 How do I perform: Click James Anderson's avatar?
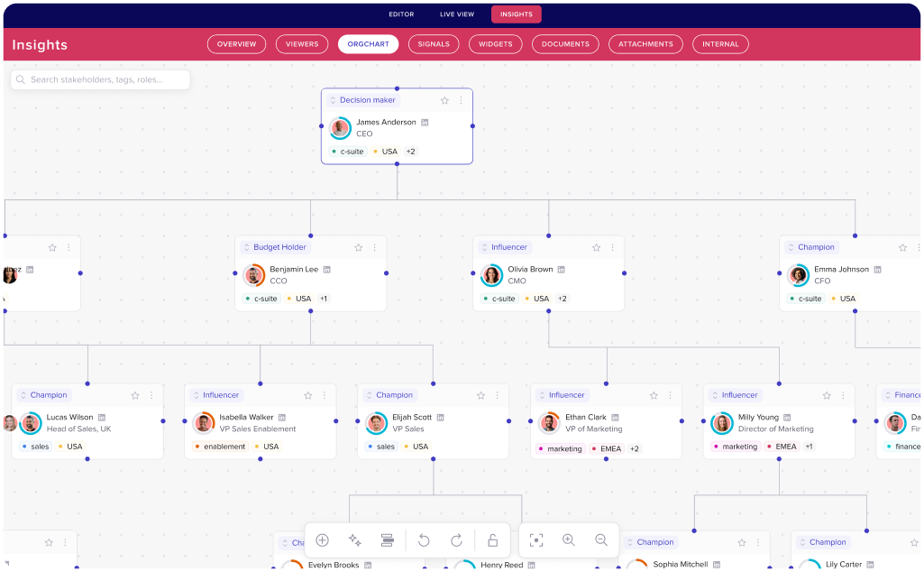[x=340, y=128]
